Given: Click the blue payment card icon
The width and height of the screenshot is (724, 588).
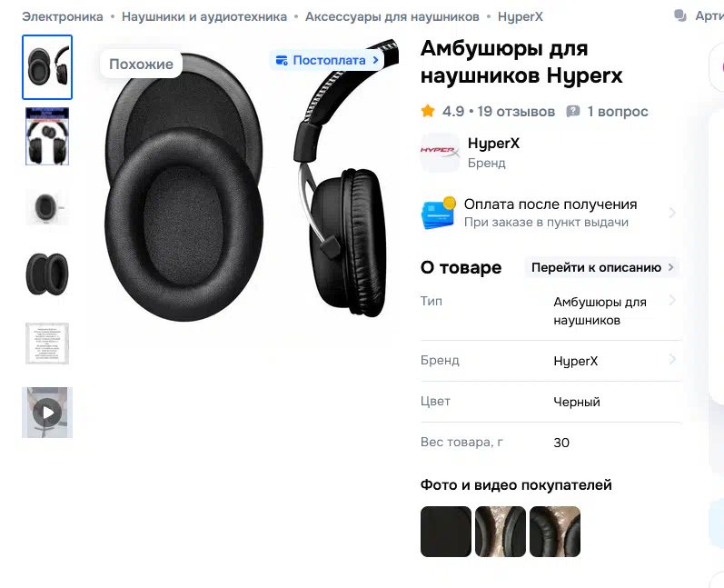Looking at the screenshot, I should [x=438, y=213].
